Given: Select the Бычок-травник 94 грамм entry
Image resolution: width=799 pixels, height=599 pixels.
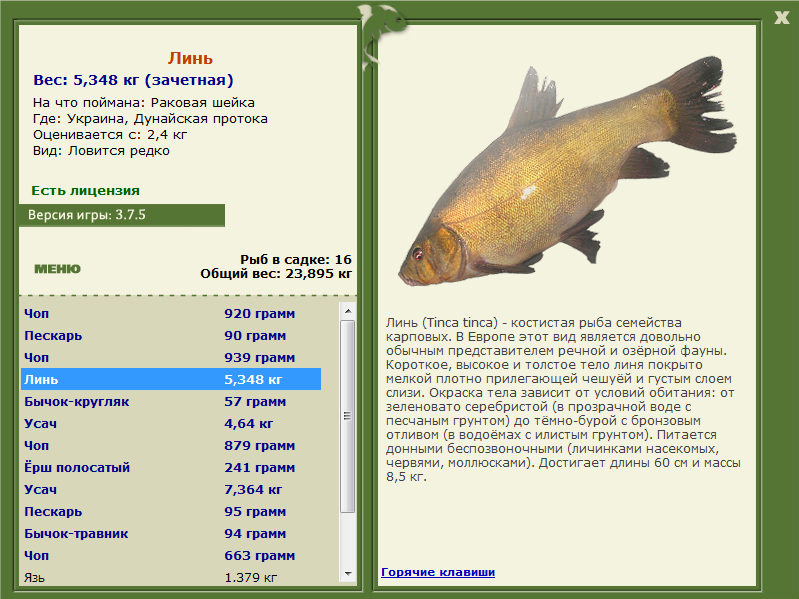Looking at the screenshot, I should (171, 534).
